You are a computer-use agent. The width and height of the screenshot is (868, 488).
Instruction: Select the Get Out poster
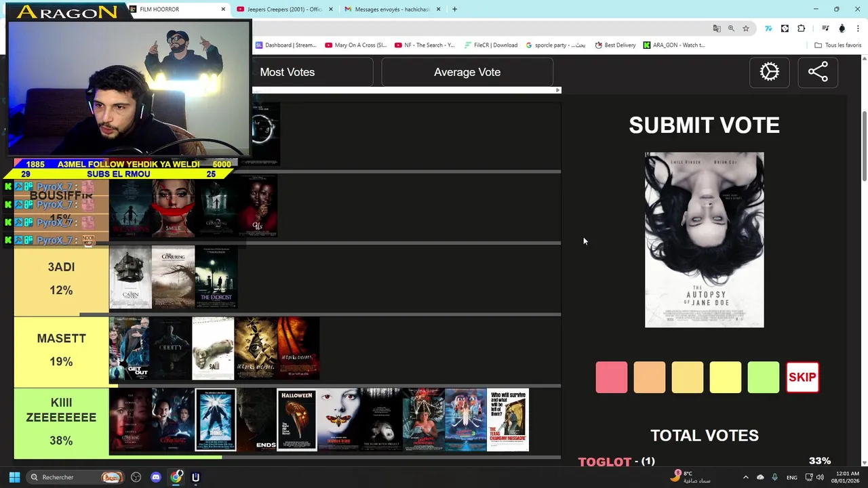click(130, 348)
